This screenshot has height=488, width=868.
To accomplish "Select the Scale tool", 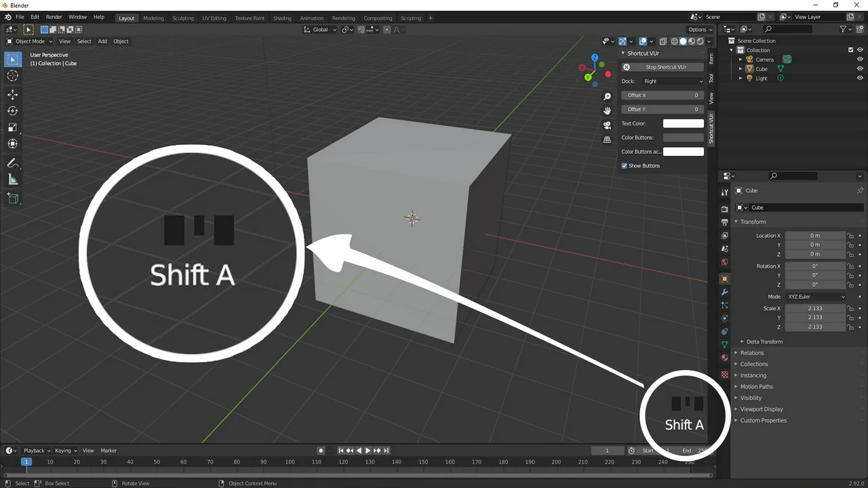I will point(12,127).
